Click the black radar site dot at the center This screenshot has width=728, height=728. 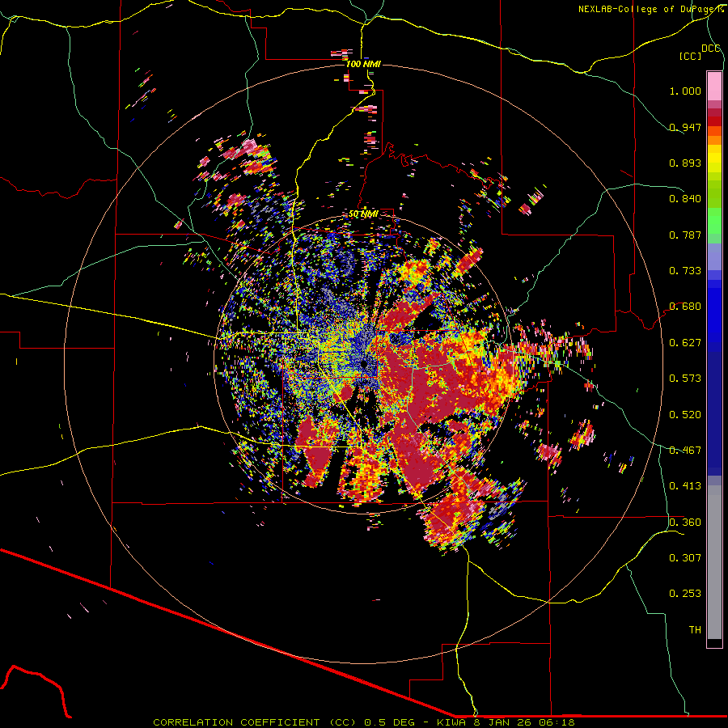pyautogui.click(x=363, y=364)
